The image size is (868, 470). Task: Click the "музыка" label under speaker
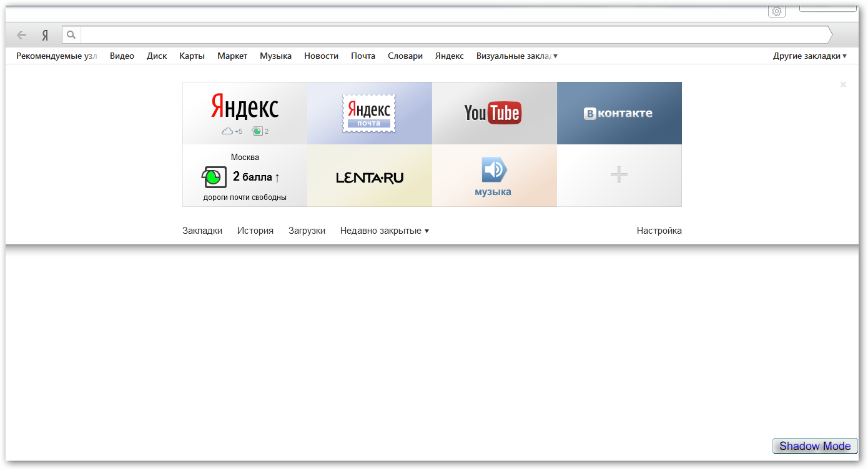click(493, 192)
